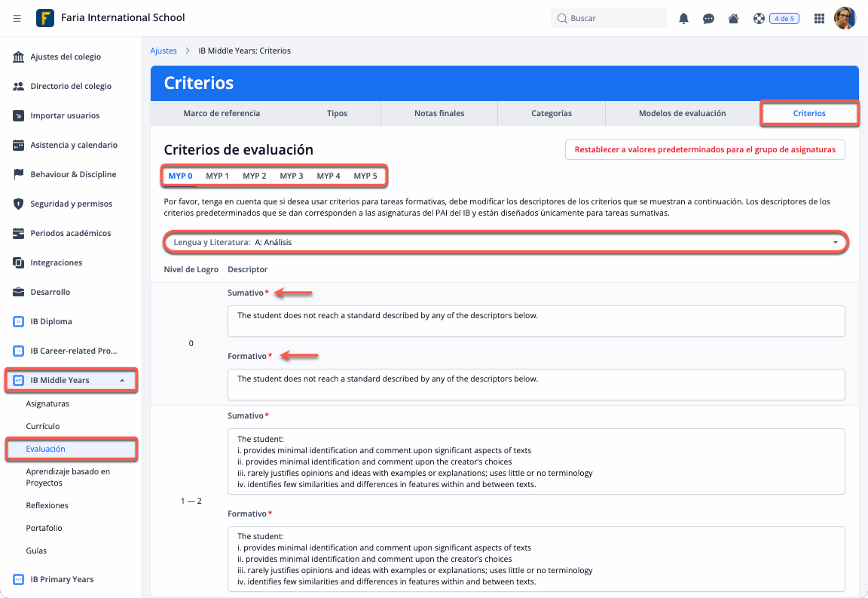The image size is (868, 598).
Task: Open Asistencia y calendario in sidebar
Action: [73, 145]
